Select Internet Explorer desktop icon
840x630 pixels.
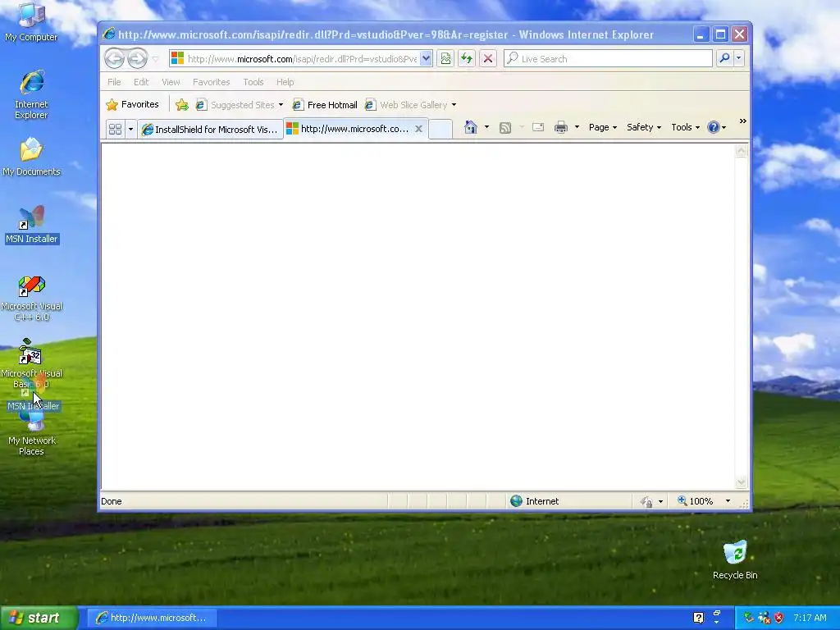[x=32, y=94]
